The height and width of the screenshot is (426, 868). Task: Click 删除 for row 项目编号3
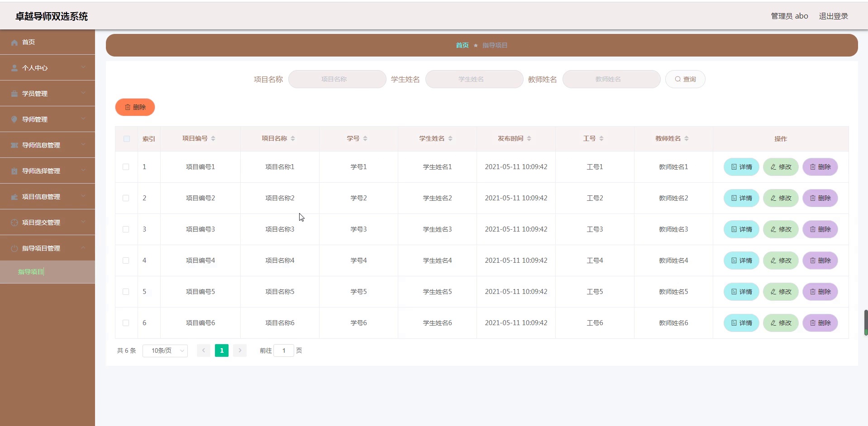coord(820,229)
